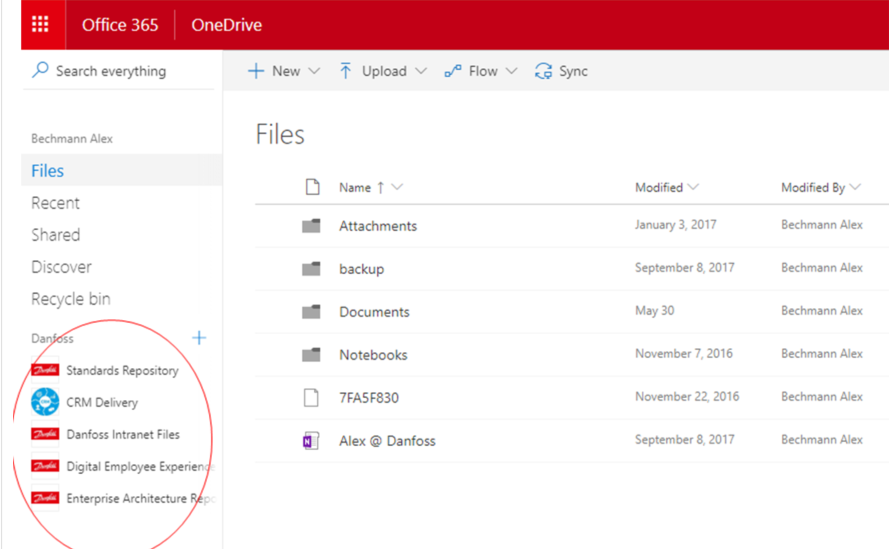Click the Files page heading

click(280, 134)
